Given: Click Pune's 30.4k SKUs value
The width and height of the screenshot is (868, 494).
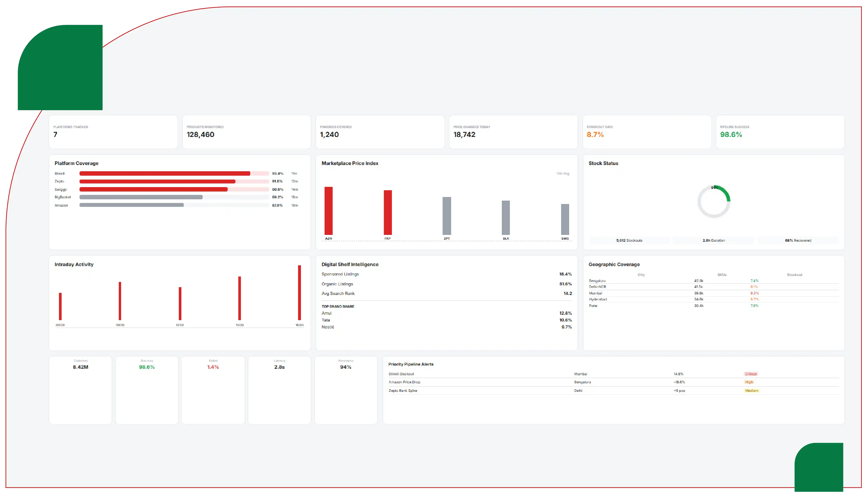Looking at the screenshot, I should pyautogui.click(x=698, y=306).
